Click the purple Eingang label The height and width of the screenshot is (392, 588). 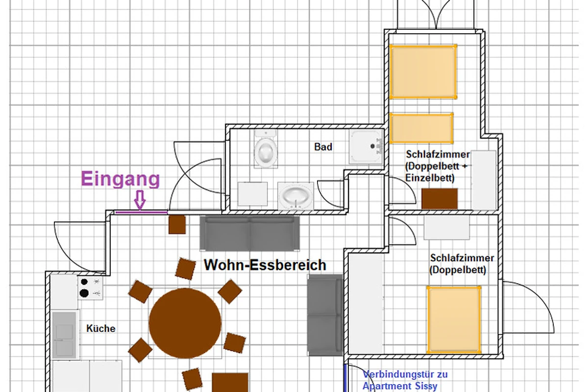point(121,179)
